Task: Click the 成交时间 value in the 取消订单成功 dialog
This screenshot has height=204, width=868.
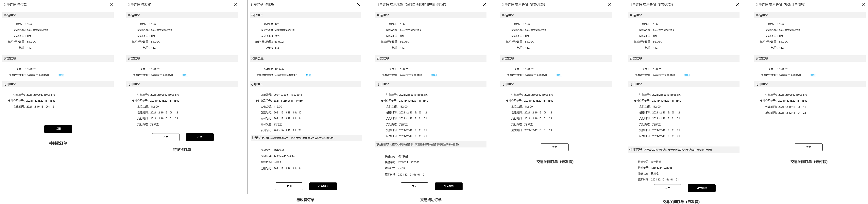Action: pos(792,113)
